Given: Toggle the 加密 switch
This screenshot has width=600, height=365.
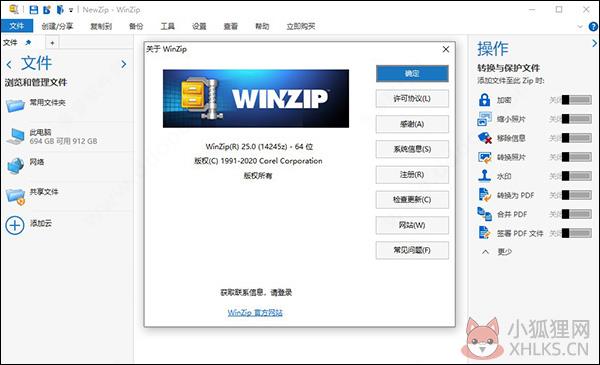Looking at the screenshot, I should coord(577,100).
